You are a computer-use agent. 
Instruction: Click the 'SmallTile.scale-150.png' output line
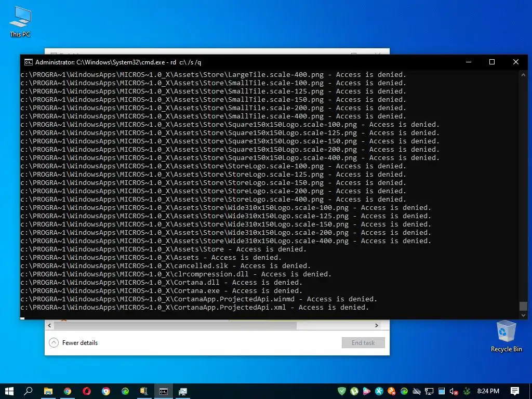coord(213,99)
